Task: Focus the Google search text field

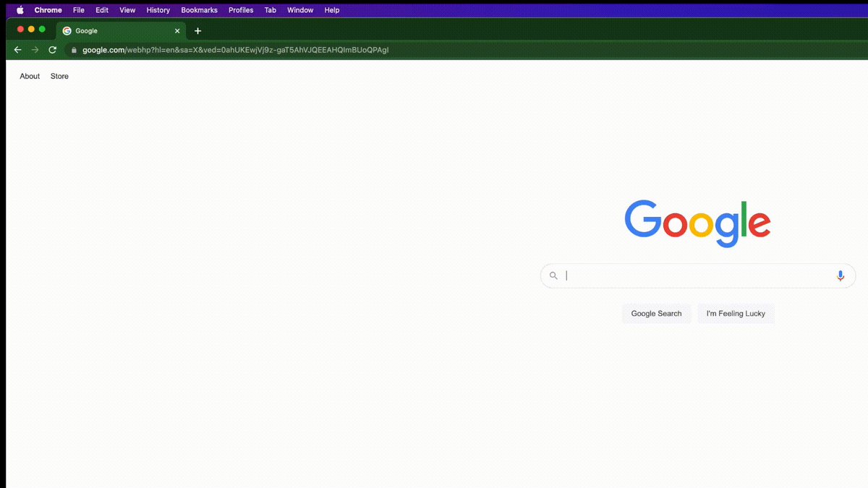Action: [698, 275]
